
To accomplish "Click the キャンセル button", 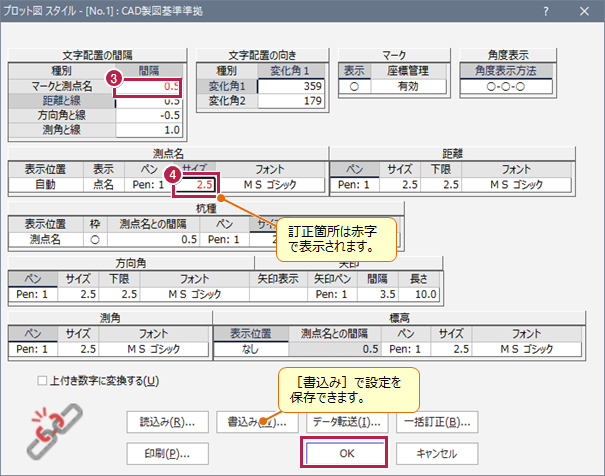I will [x=437, y=454].
